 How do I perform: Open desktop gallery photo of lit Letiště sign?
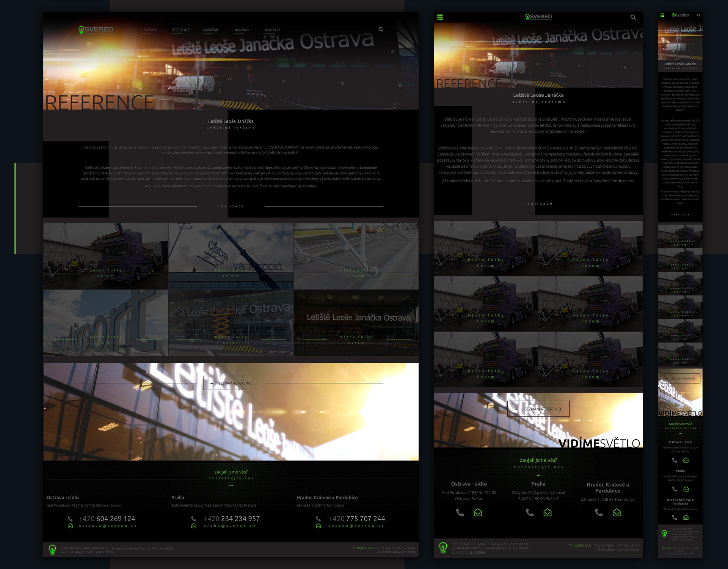(356, 323)
